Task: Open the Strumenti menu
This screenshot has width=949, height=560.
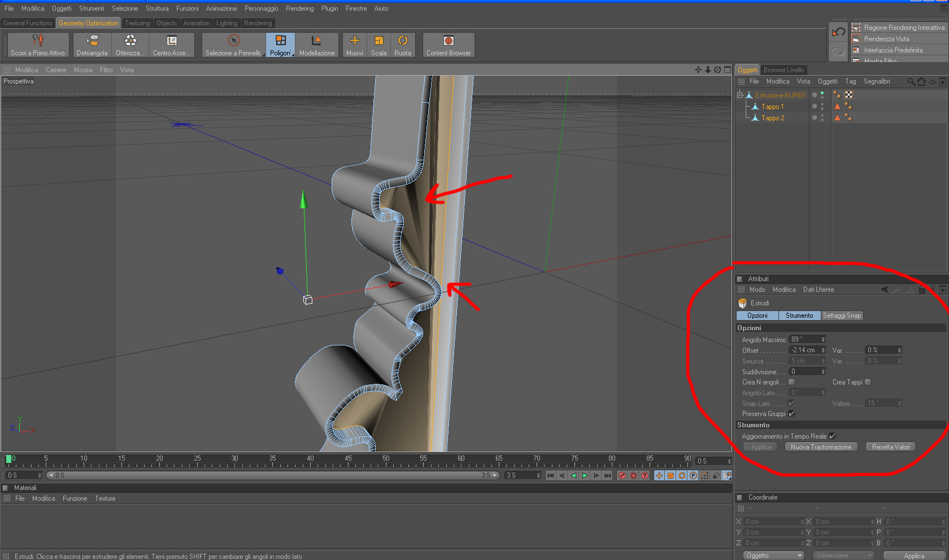Action: 92,8
